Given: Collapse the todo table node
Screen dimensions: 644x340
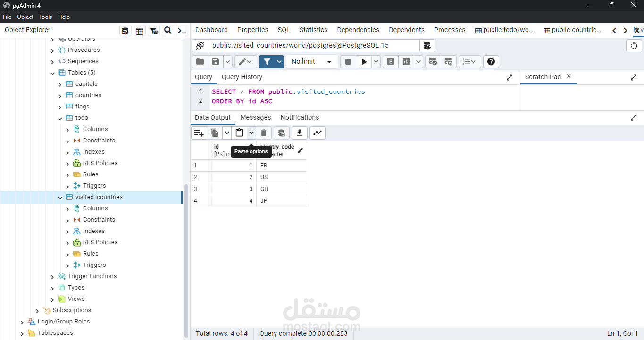Looking at the screenshot, I should [x=60, y=118].
